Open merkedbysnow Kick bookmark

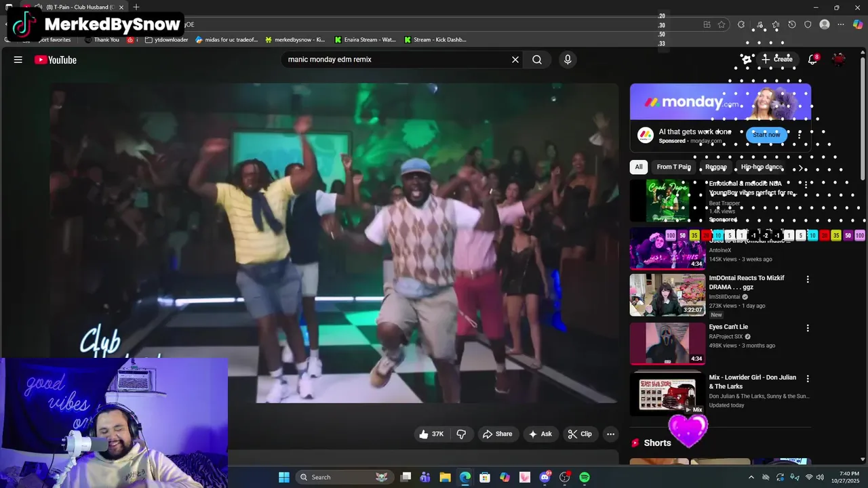pos(295,39)
